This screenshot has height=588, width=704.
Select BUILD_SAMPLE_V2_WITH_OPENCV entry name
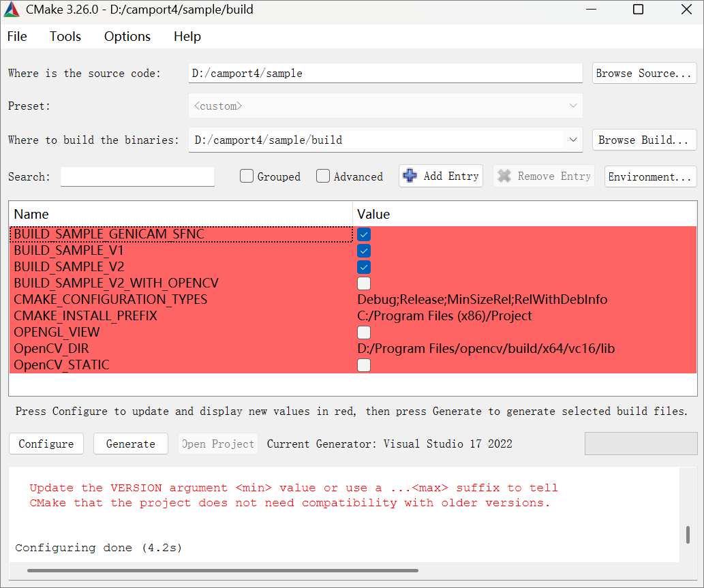[117, 283]
